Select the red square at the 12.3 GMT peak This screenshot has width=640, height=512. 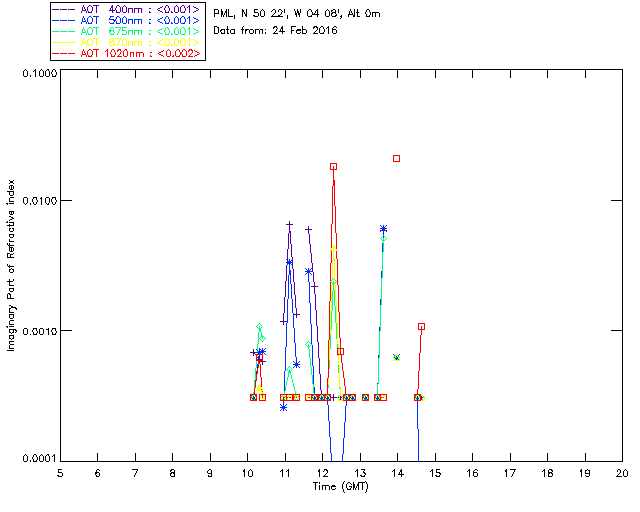pos(333,167)
